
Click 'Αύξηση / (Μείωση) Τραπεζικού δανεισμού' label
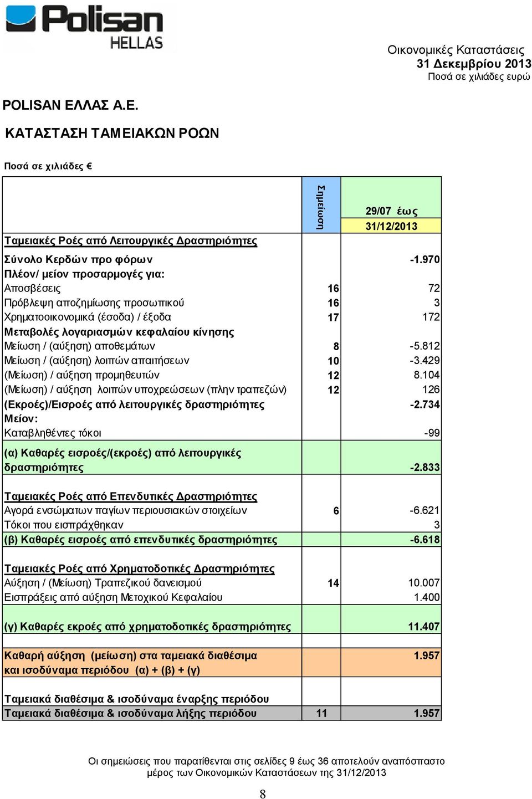103,582
